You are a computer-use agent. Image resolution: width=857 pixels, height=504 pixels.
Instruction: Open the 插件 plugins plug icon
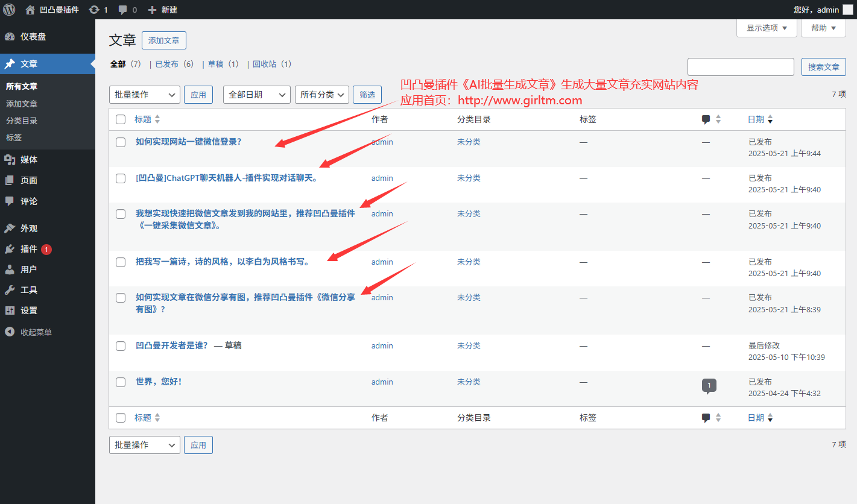coord(10,249)
